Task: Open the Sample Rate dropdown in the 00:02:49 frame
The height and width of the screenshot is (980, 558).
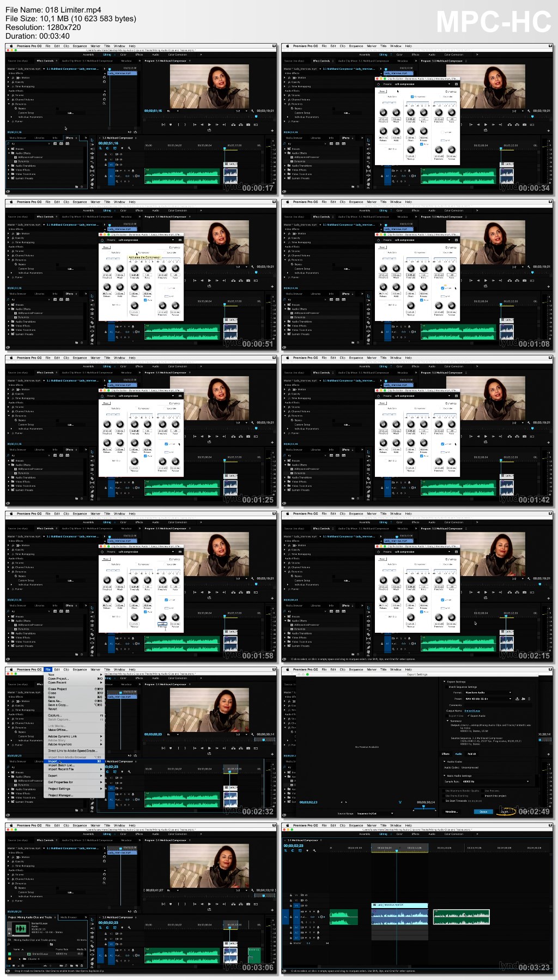Action: pyautogui.click(x=495, y=782)
